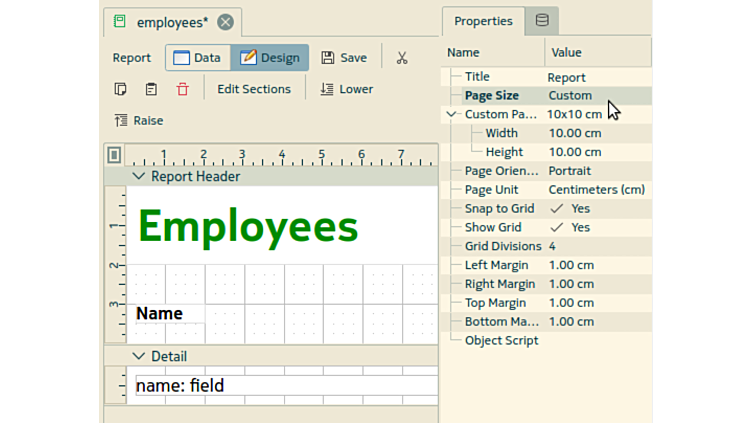The image size is (752, 423).
Task: Click the Lower toolbar button
Action: 346,89
